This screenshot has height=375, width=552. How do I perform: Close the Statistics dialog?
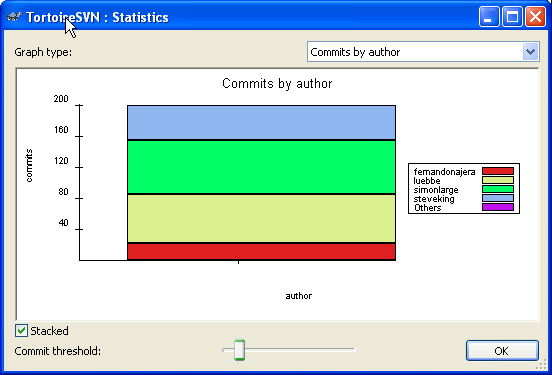[535, 17]
